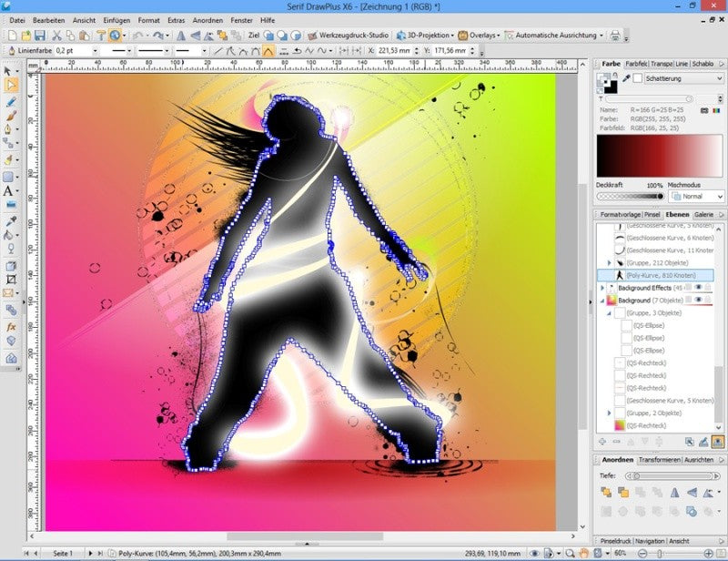The height and width of the screenshot is (561, 728).
Task: Open Werkzeugdruck-Studio
Action: (x=349, y=36)
